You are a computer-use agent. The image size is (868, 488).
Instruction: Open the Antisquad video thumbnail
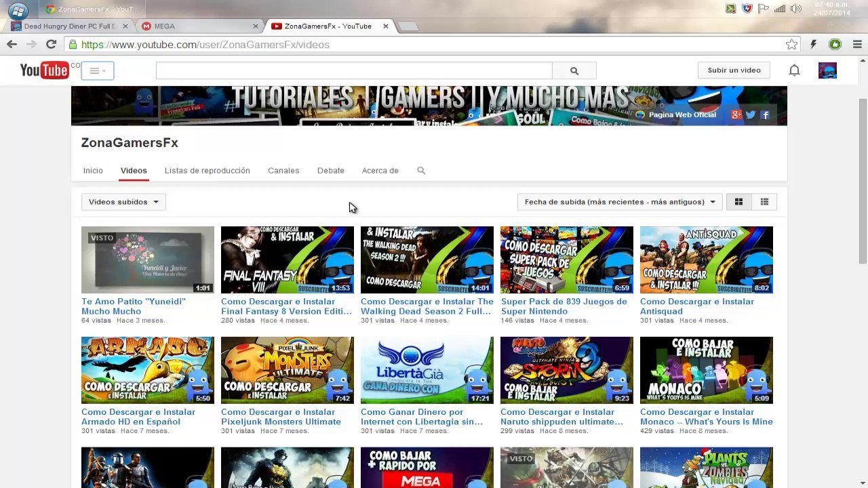[x=707, y=260]
